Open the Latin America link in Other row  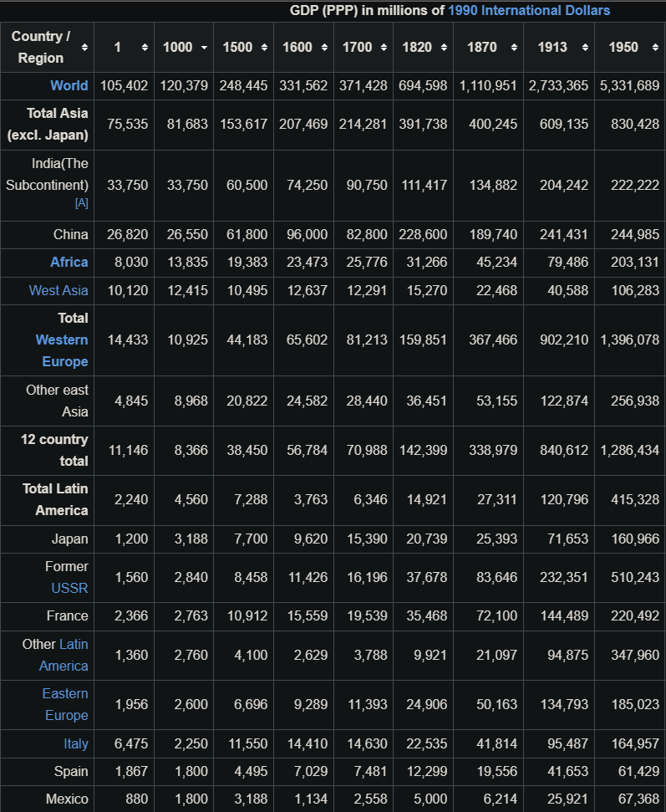tap(64, 655)
